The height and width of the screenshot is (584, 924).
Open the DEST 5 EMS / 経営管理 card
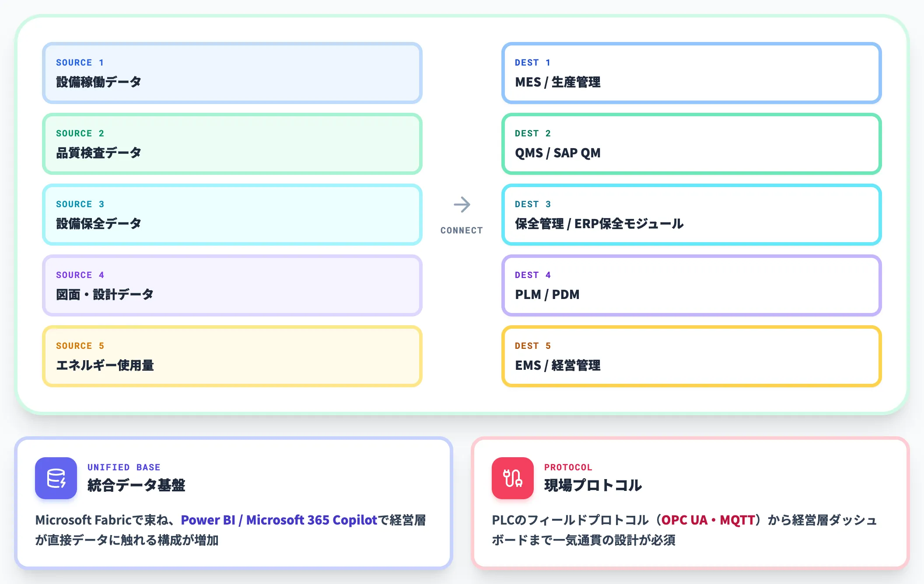click(x=691, y=356)
